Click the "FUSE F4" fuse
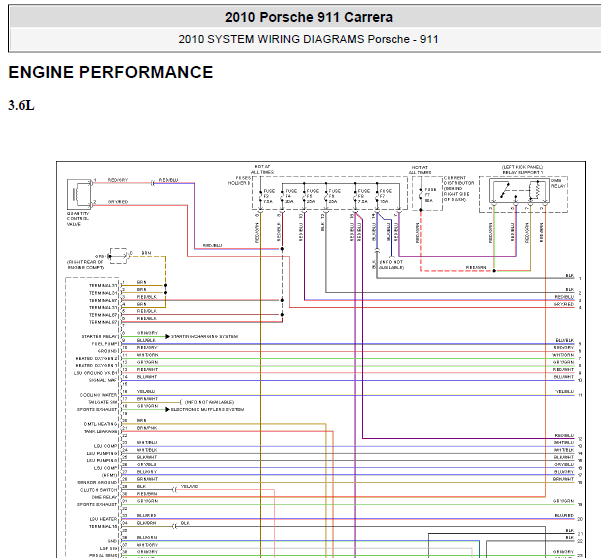The image size is (601, 558). tap(288, 195)
